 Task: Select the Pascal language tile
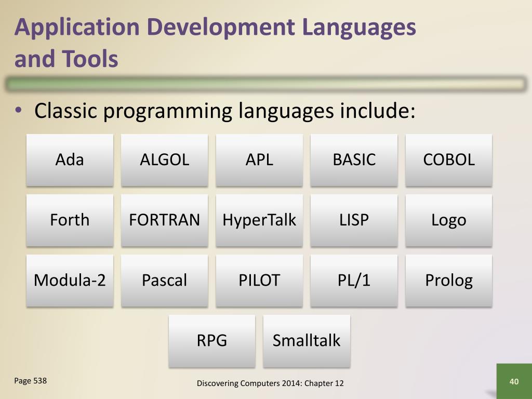click(x=165, y=281)
